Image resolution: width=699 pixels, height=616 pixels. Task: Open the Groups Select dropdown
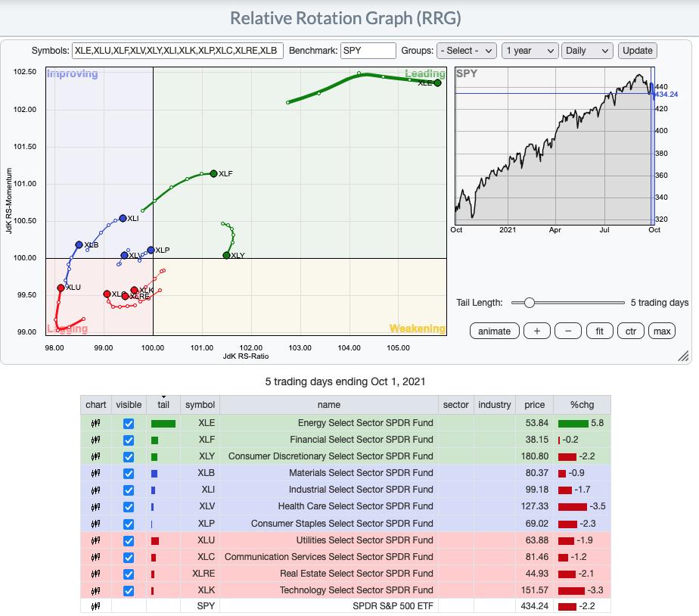(466, 51)
